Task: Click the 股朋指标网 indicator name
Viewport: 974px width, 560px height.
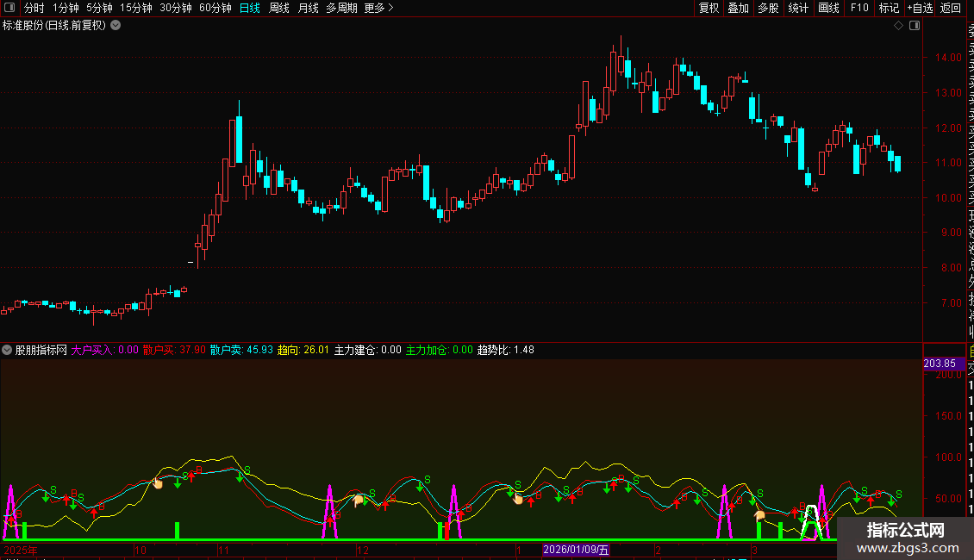Action: [x=41, y=350]
